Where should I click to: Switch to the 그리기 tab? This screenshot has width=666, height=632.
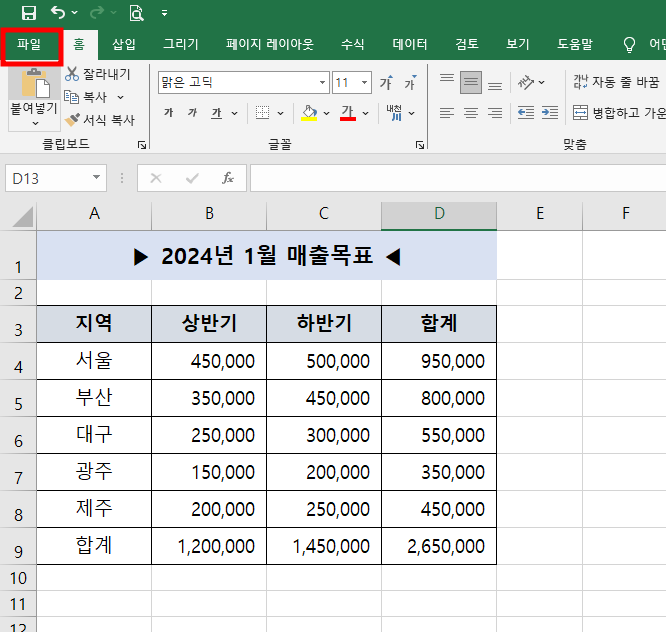point(181,44)
